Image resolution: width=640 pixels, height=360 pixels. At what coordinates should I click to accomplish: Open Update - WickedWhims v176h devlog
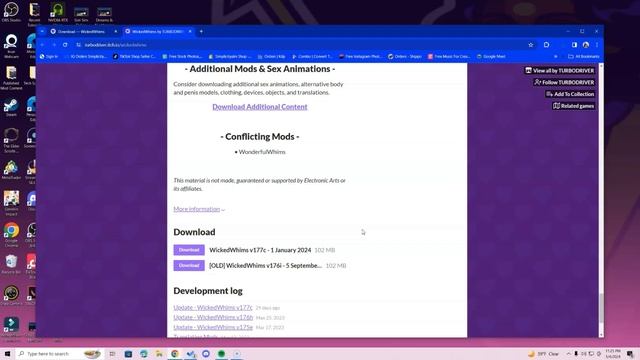tap(213, 317)
